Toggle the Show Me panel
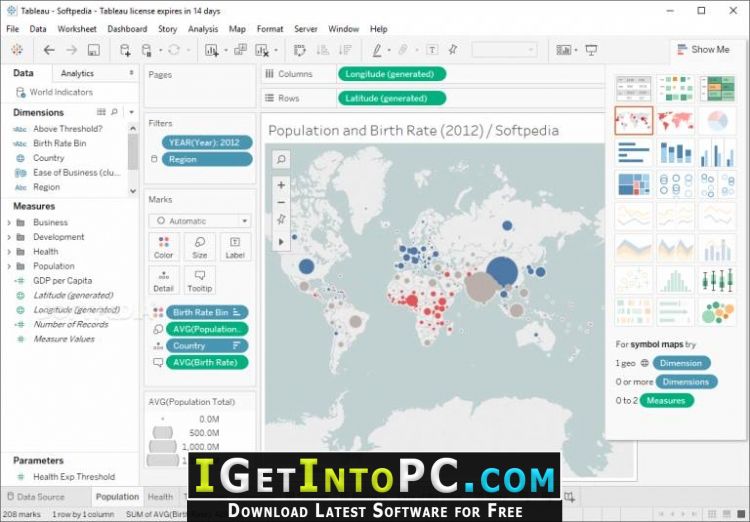 [703, 49]
